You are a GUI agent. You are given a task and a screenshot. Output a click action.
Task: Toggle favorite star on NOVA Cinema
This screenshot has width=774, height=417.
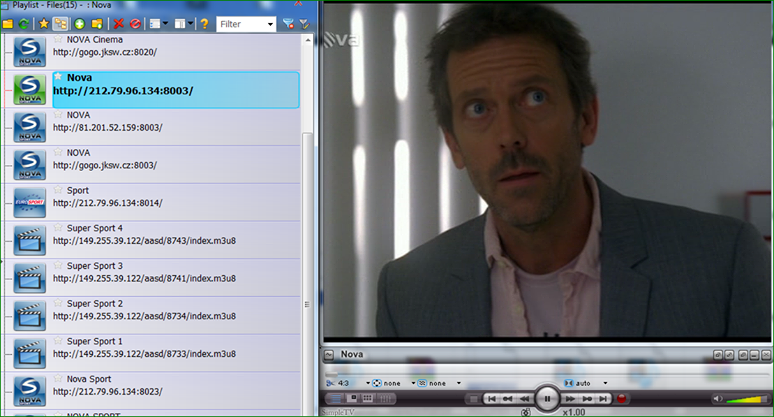pos(58,38)
